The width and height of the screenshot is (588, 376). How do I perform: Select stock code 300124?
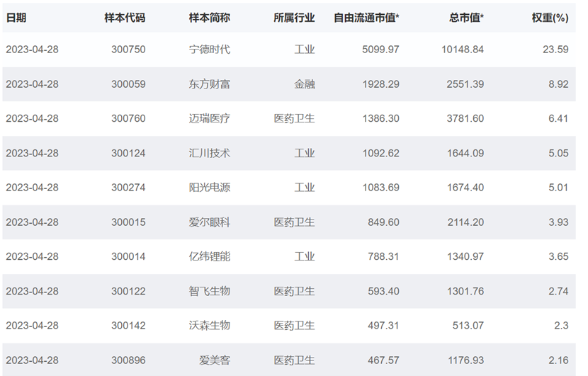coord(128,154)
